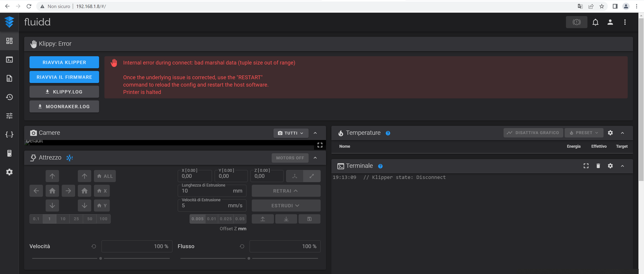Screen dimensions: 644x274
Task: Clear terminal with the trash icon
Action: 598,166
